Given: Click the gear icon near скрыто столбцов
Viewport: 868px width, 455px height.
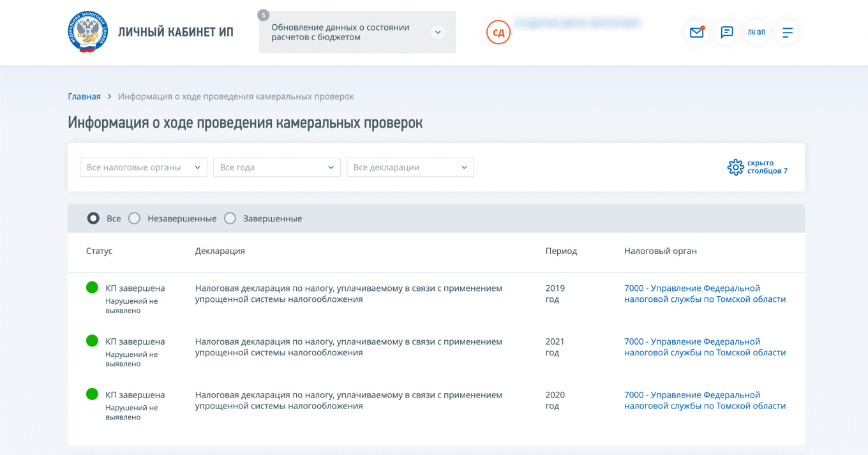Looking at the screenshot, I should (734, 167).
